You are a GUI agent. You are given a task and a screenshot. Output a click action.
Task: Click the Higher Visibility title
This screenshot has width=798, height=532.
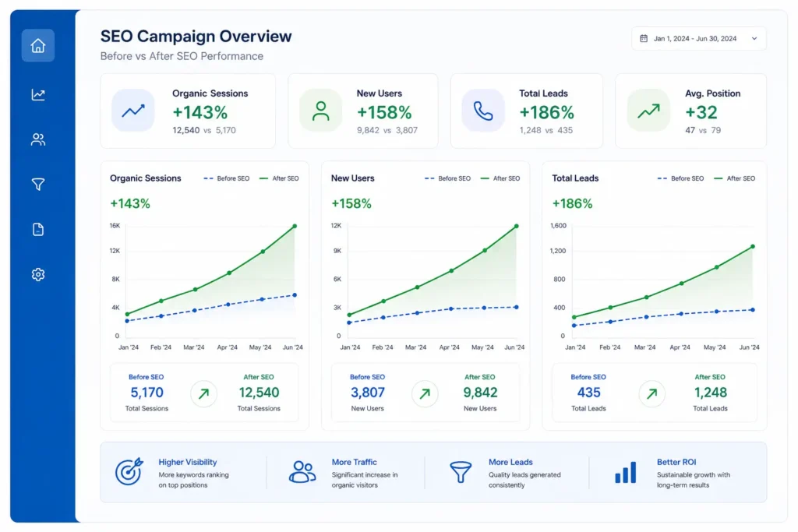[187, 462]
